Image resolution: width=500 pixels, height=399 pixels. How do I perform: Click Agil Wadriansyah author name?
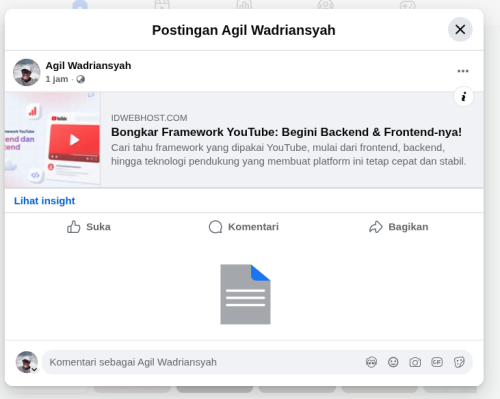(x=88, y=66)
